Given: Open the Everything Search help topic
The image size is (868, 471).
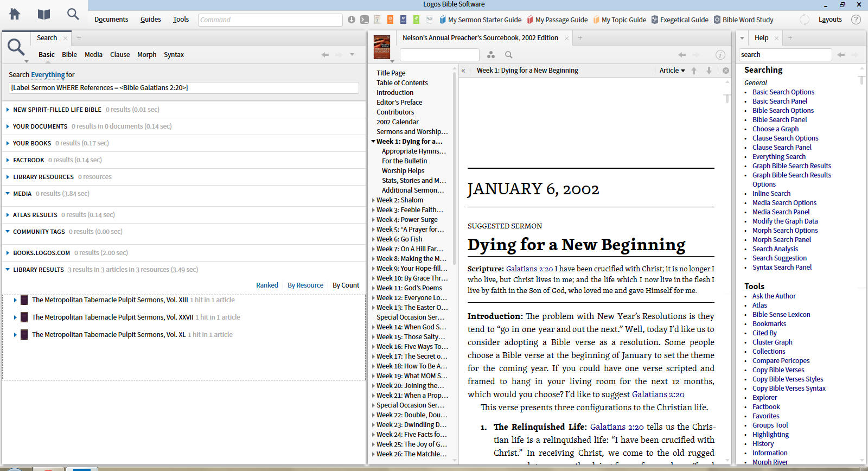Looking at the screenshot, I should pyautogui.click(x=779, y=157).
